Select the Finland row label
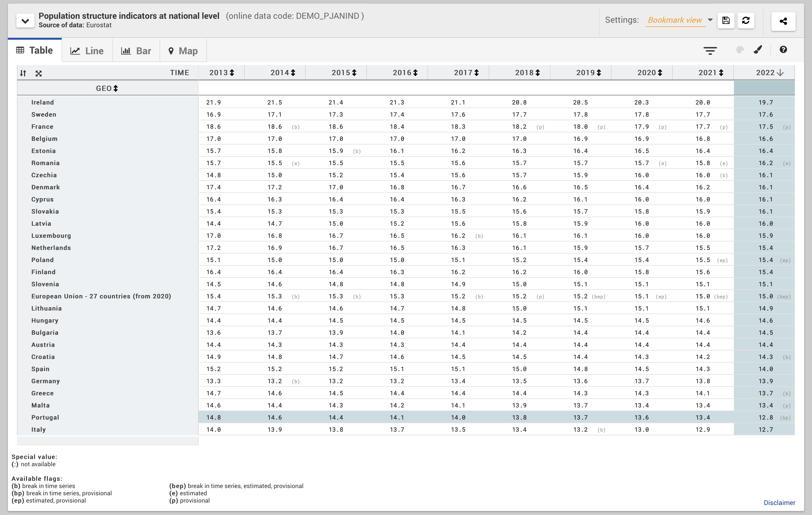The width and height of the screenshot is (812, 515). pyautogui.click(x=44, y=272)
